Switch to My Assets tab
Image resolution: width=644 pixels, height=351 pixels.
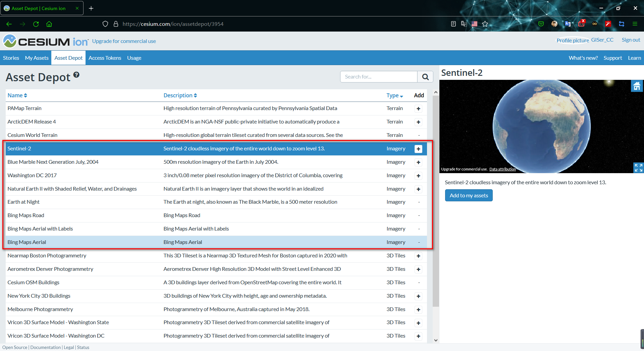tap(37, 58)
